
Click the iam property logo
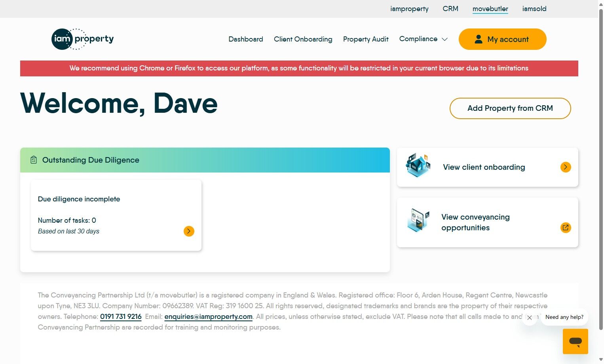point(83,39)
